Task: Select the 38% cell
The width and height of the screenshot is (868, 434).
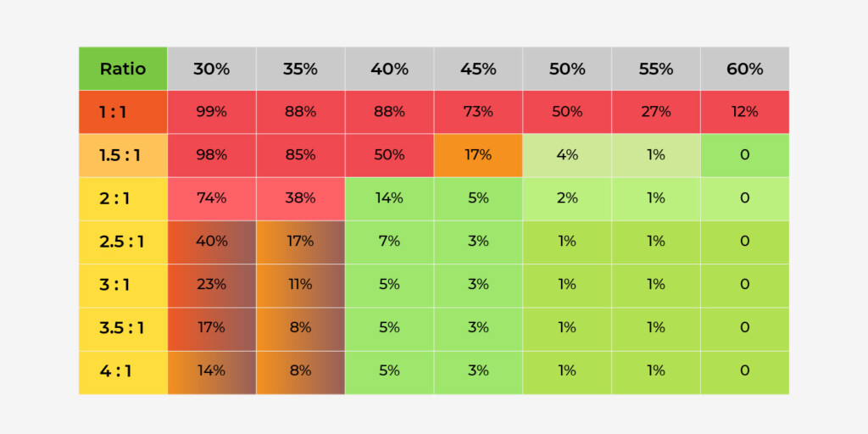Action: (300, 198)
